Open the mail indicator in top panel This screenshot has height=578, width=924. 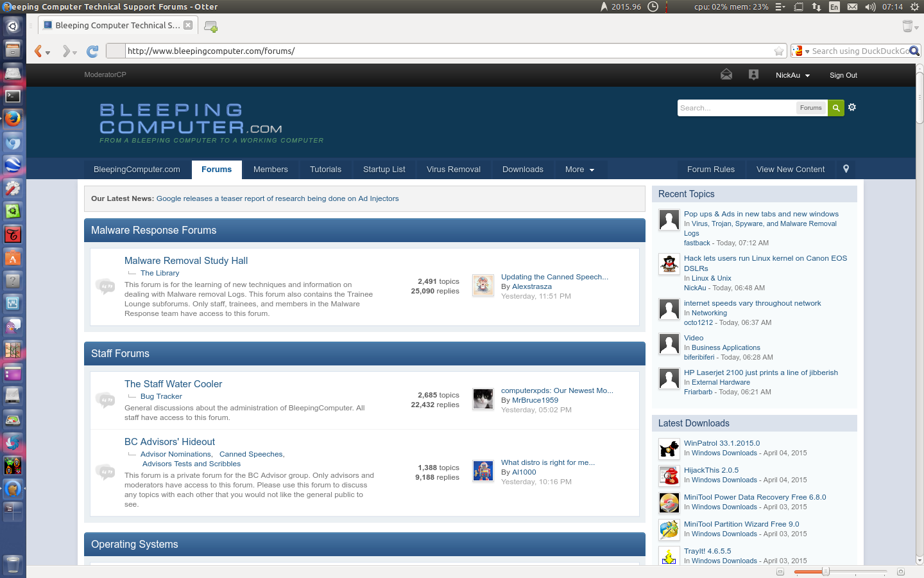click(852, 6)
